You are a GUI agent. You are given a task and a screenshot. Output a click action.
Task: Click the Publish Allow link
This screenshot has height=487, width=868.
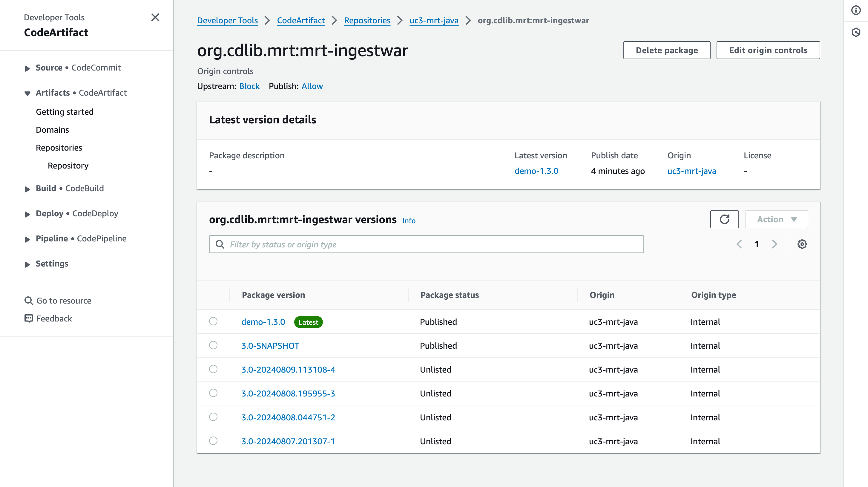pyautogui.click(x=312, y=86)
